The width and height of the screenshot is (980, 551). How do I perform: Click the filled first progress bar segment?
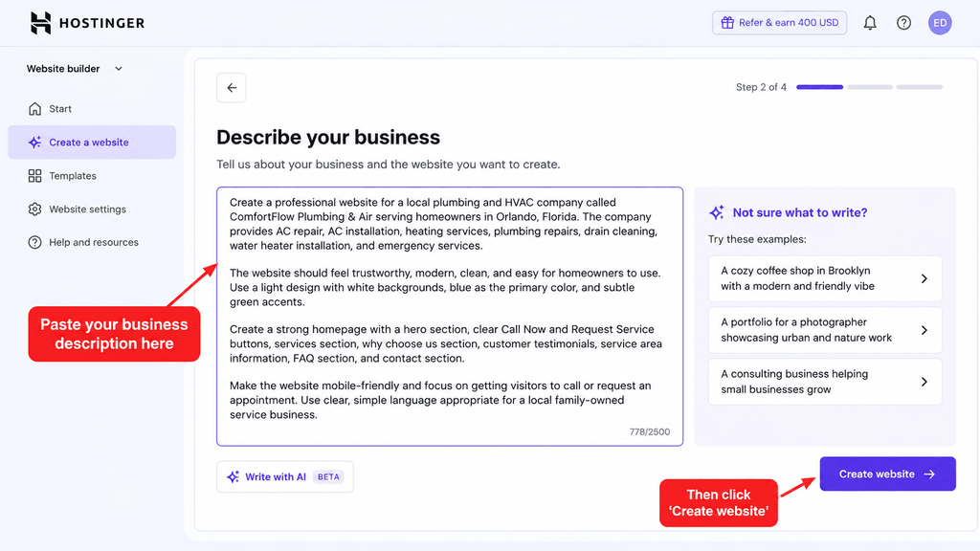819,87
